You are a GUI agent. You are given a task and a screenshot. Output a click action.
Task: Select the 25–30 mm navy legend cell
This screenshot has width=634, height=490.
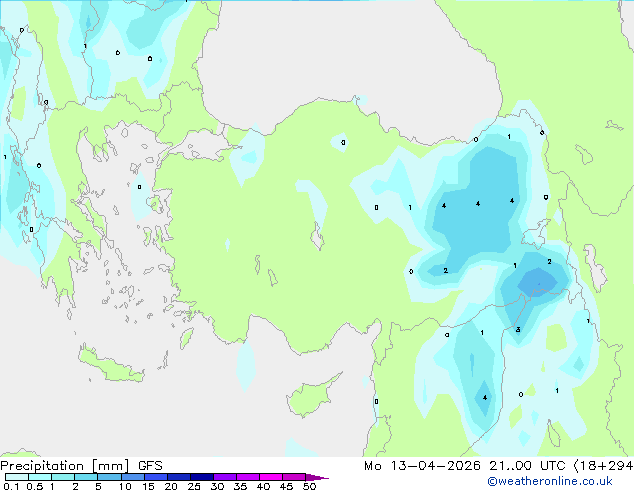202,477
